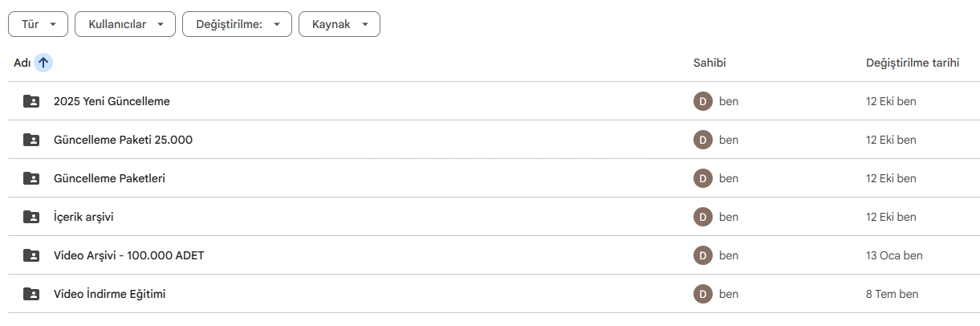
Task: Open the İçerik arşivi folder name
Action: [89, 217]
